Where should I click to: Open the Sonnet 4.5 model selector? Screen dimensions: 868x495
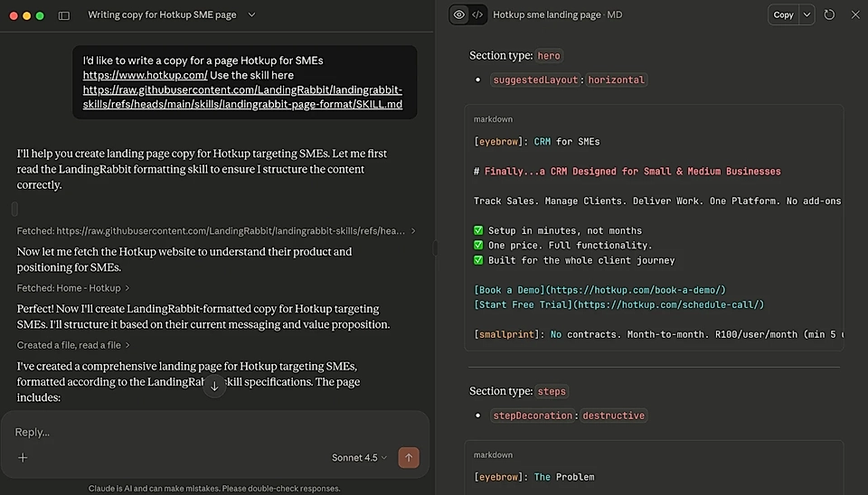coord(359,457)
